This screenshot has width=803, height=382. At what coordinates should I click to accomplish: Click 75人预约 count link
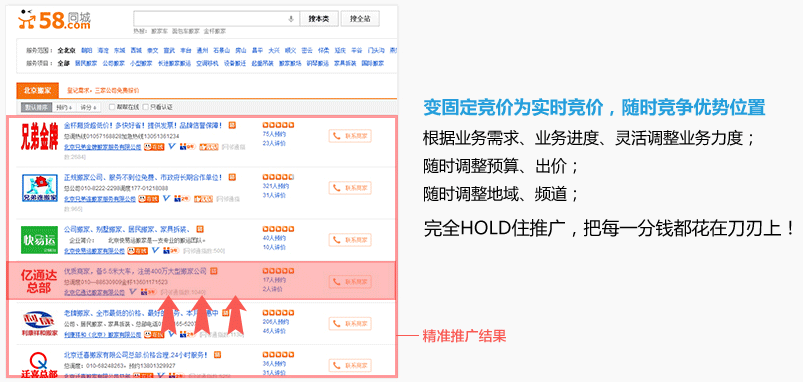pyautogui.click(x=274, y=134)
